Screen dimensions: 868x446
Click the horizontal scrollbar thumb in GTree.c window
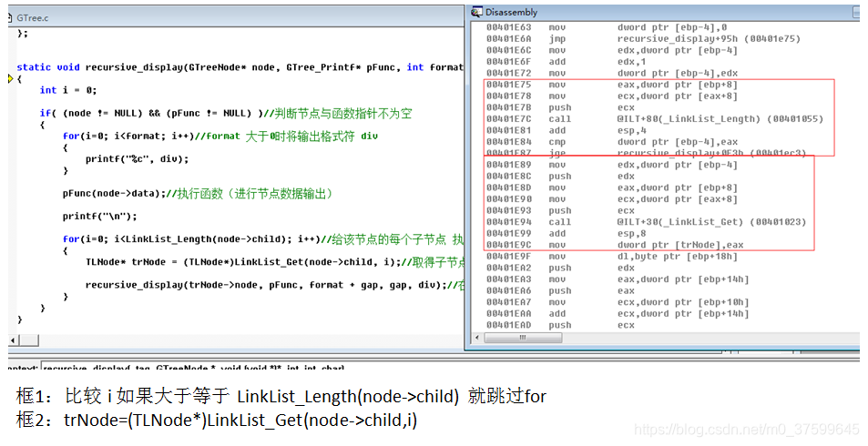pyautogui.click(x=29, y=340)
